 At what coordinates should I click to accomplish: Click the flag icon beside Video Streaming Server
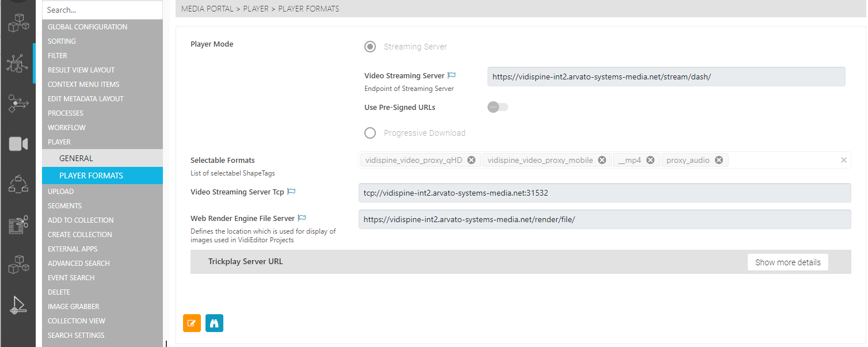pyautogui.click(x=452, y=75)
